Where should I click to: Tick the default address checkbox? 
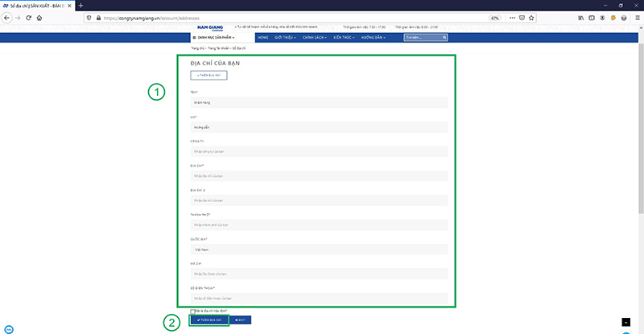click(x=192, y=311)
